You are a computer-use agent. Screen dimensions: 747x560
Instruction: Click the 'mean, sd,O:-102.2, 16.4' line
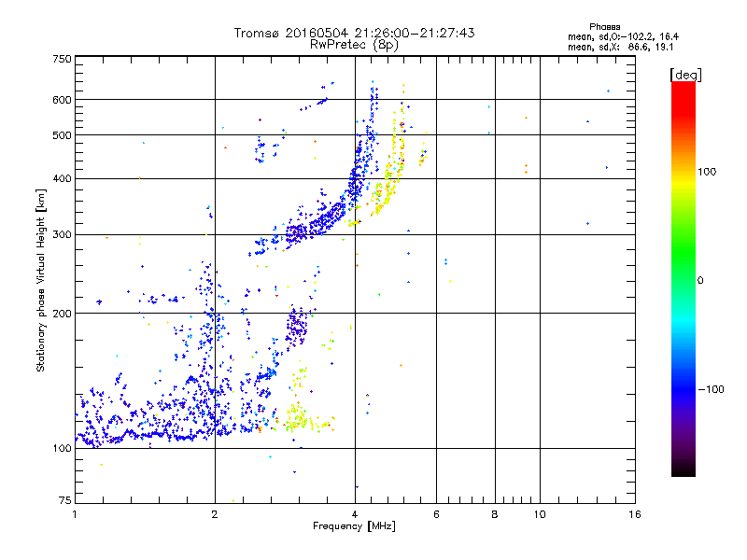(623, 36)
